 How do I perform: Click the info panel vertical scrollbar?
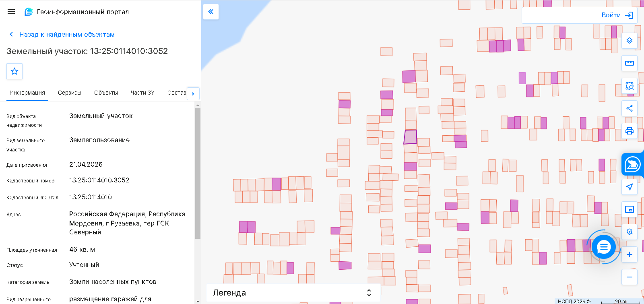click(198, 173)
